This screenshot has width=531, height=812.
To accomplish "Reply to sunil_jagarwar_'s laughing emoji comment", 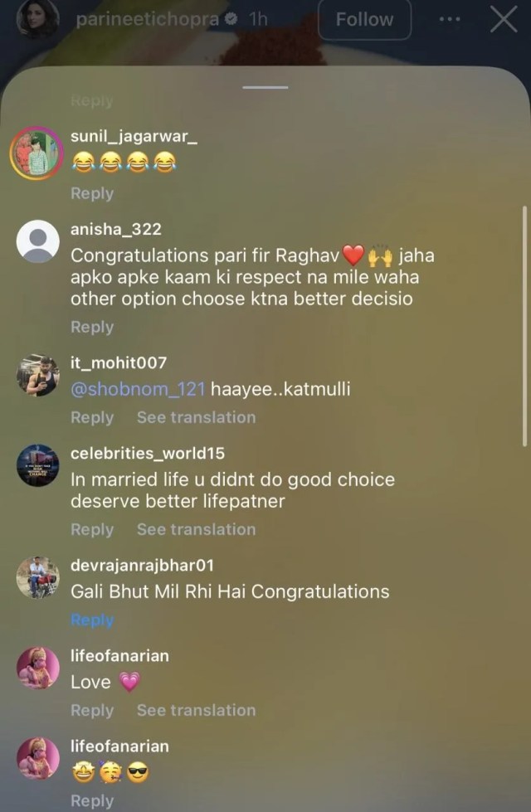I will 91,193.
